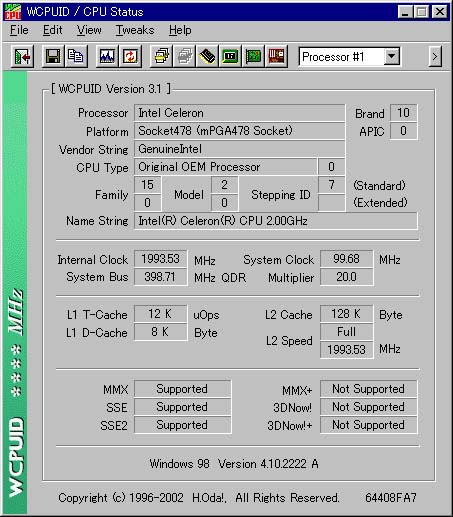
Task: Close the WCPUID window
Action: 439,12
